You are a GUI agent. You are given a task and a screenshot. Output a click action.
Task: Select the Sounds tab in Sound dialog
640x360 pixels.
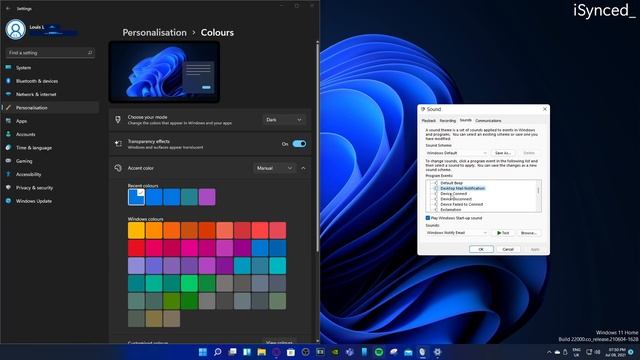tap(466, 120)
